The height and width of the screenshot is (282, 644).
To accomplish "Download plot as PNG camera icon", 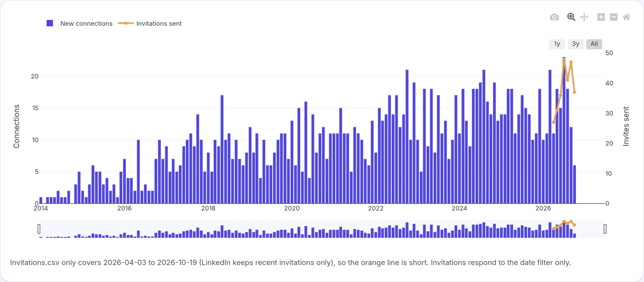I will (x=554, y=17).
